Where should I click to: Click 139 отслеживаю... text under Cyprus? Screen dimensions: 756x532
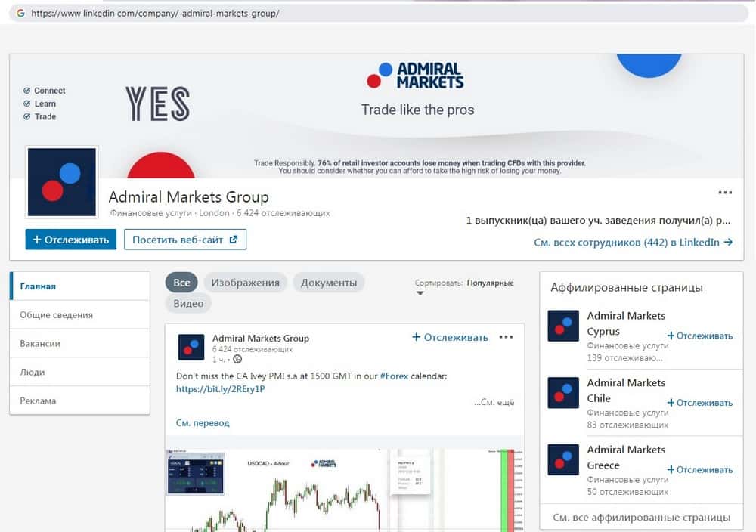click(x=624, y=358)
